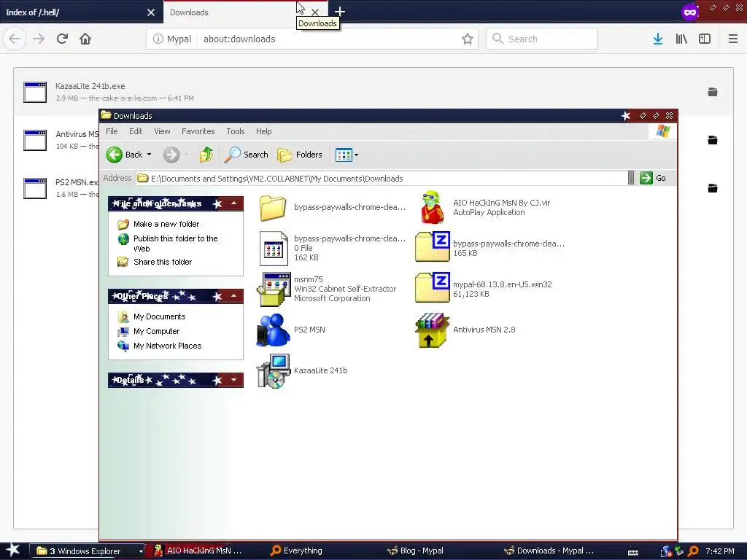Collapse the File and Folder Tasks panel

pyautogui.click(x=234, y=203)
